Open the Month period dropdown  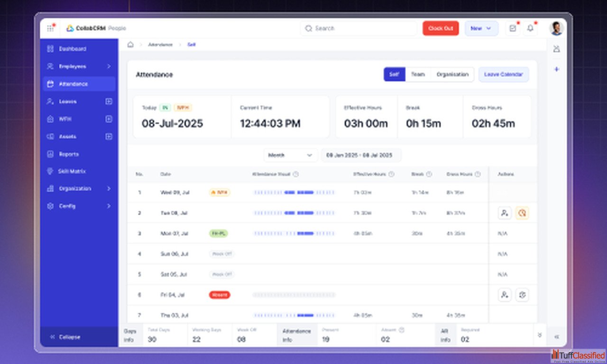pyautogui.click(x=290, y=155)
